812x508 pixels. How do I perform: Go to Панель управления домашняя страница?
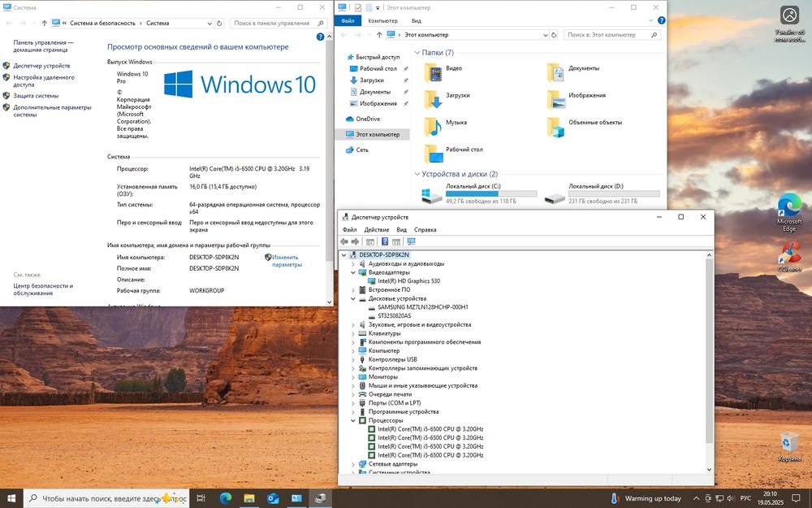point(43,46)
